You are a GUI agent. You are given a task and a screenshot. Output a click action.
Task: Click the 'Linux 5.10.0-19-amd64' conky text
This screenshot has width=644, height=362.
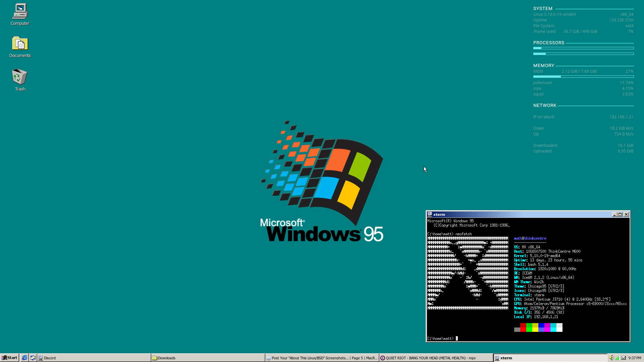(x=554, y=14)
